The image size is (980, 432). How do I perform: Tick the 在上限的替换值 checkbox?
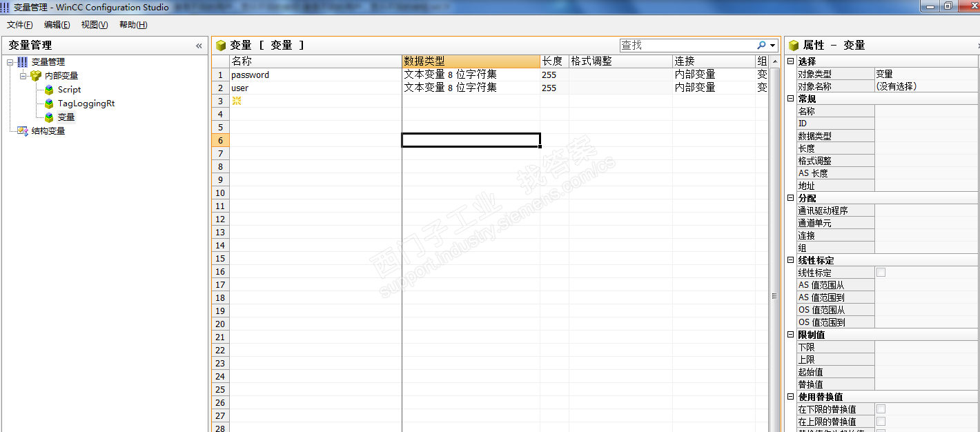click(x=881, y=422)
